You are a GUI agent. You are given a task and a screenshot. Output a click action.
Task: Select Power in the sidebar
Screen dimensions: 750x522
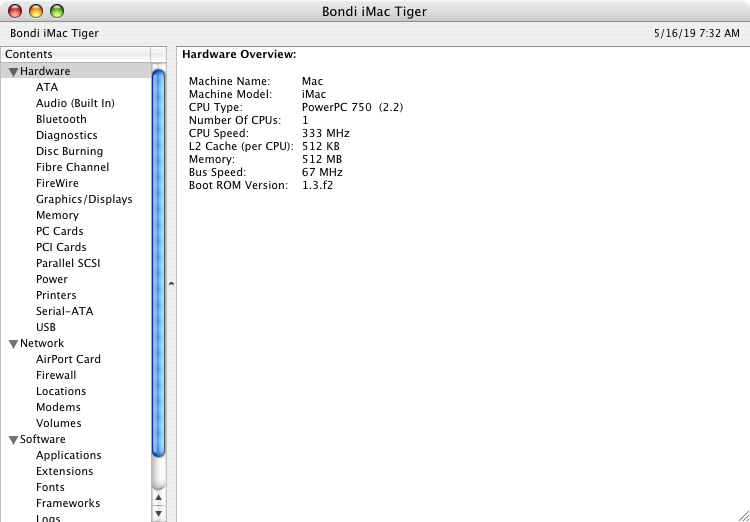click(x=52, y=279)
